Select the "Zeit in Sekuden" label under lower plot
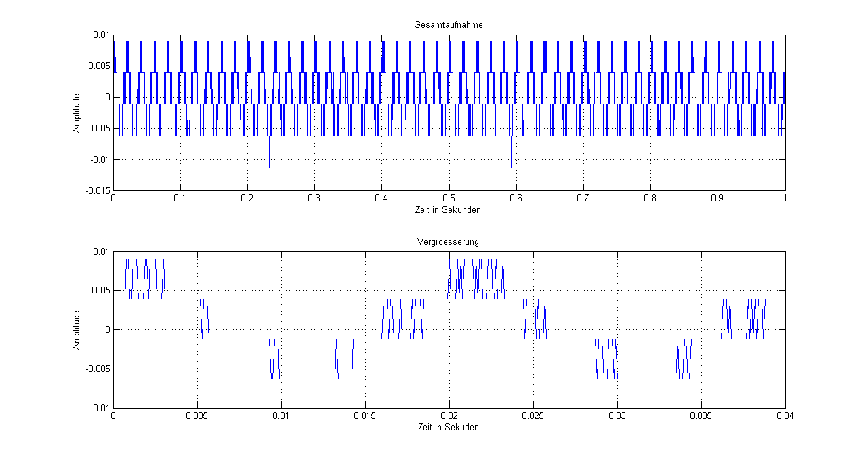The width and height of the screenshot is (868, 458). 448,427
